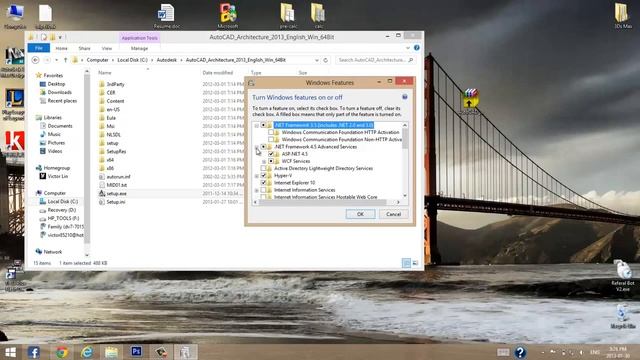Click OK in Windows Features dialog

pyautogui.click(x=360, y=214)
